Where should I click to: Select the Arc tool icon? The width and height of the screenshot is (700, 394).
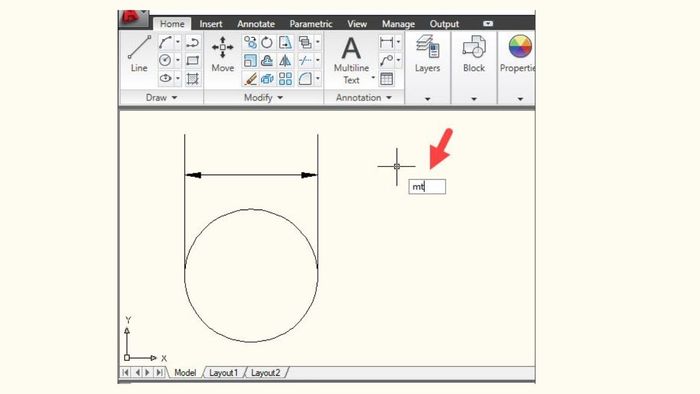tap(165, 42)
